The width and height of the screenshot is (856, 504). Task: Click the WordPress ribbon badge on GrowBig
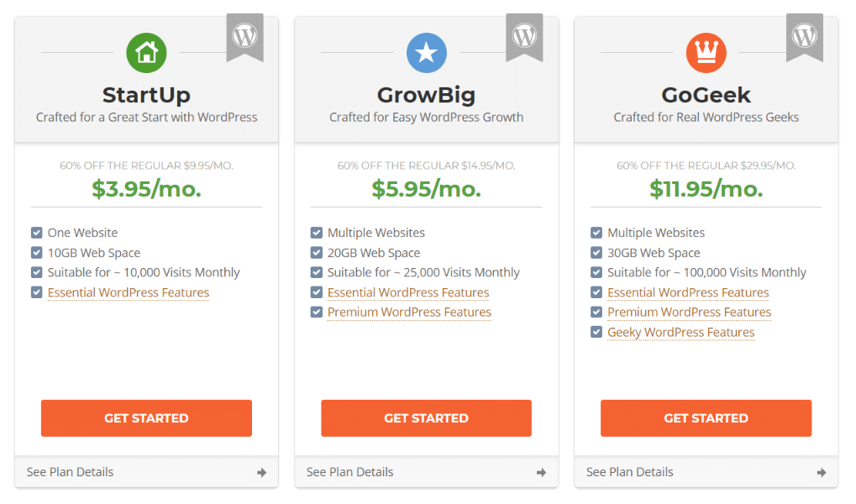(525, 37)
